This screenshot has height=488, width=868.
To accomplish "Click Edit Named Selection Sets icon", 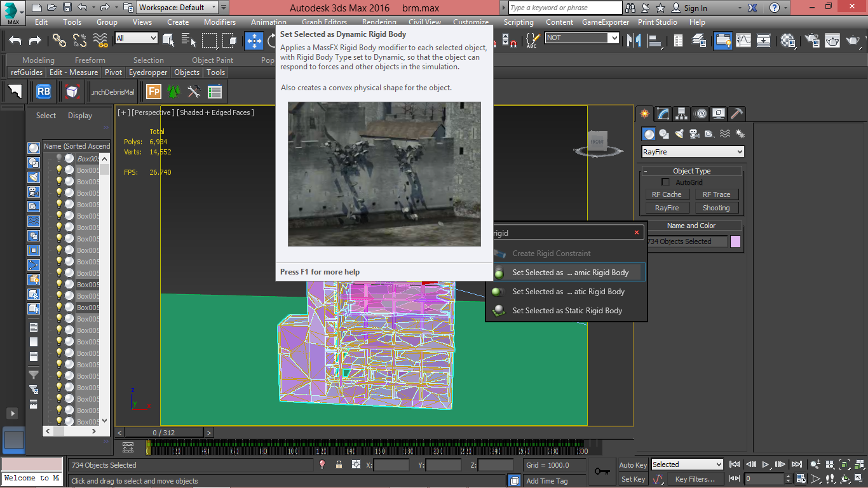I will 532,40.
